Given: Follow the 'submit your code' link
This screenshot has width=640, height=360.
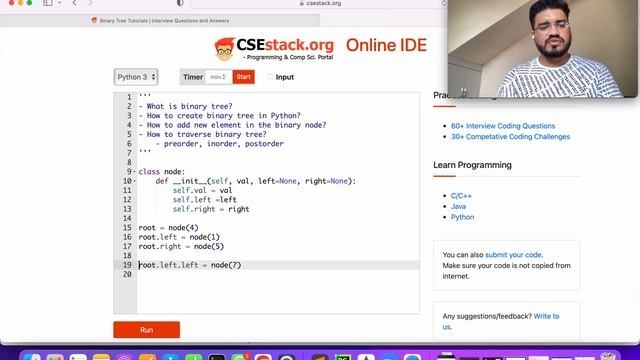Looking at the screenshot, I should [x=514, y=255].
